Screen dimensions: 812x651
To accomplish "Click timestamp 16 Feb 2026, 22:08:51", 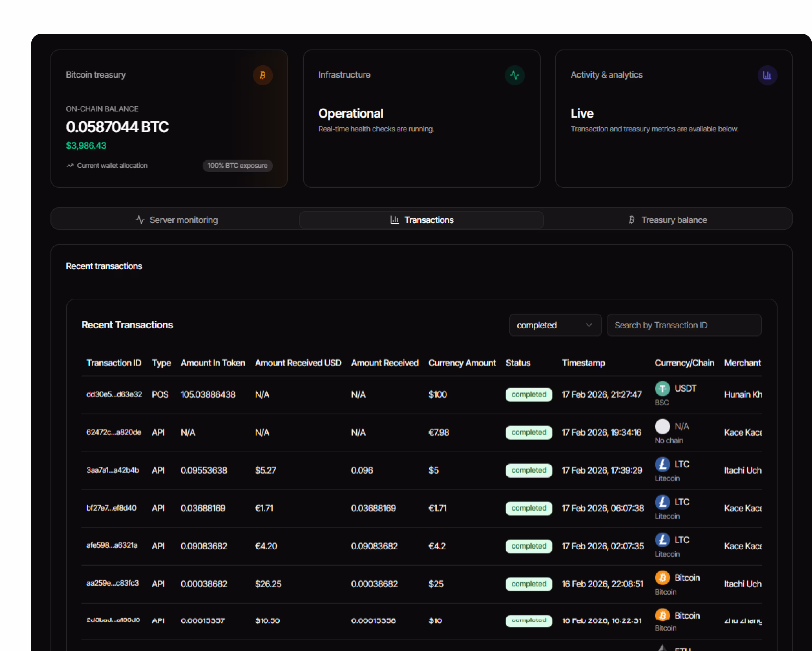I will tap(603, 584).
